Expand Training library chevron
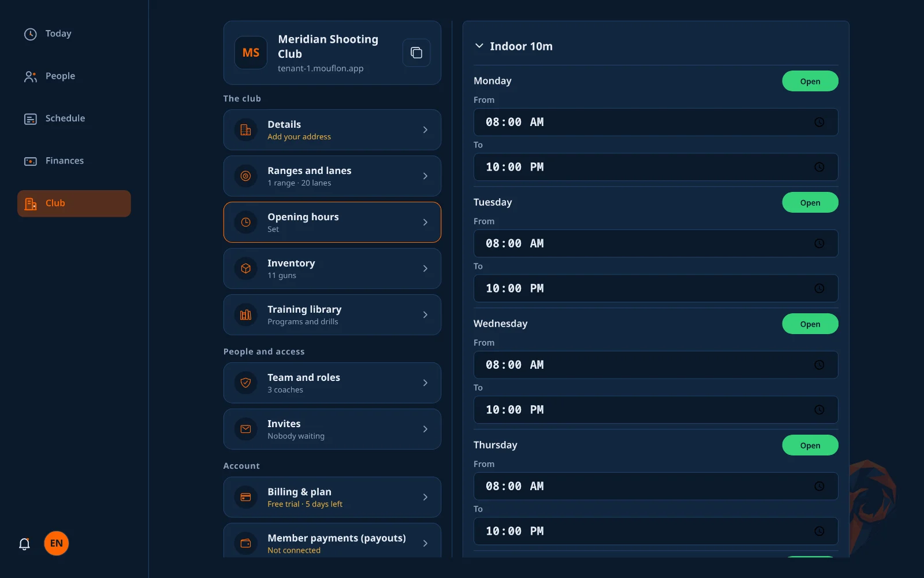 click(425, 315)
